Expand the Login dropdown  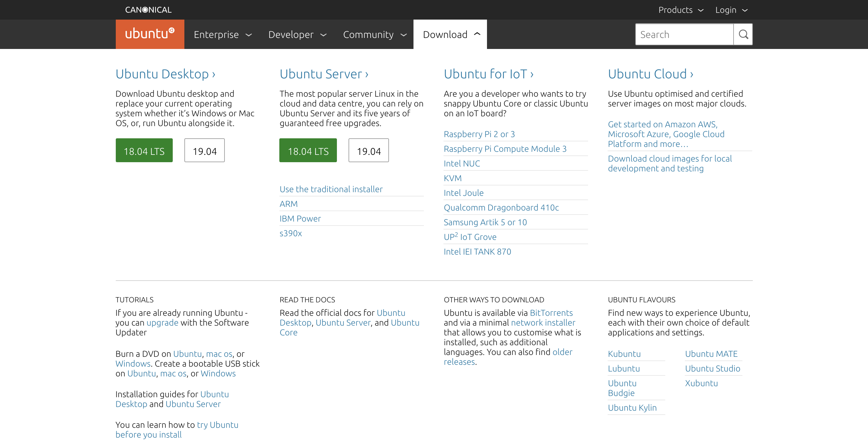pos(731,10)
